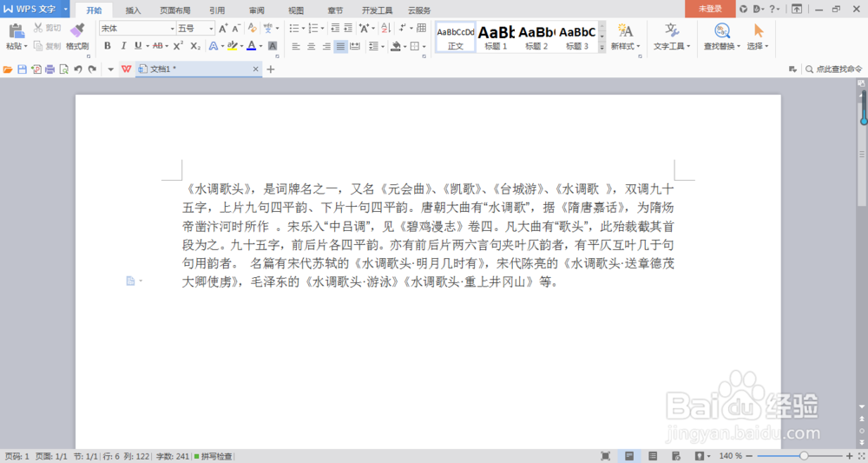
Task: Decrease font size with A- icon
Action: [236, 29]
